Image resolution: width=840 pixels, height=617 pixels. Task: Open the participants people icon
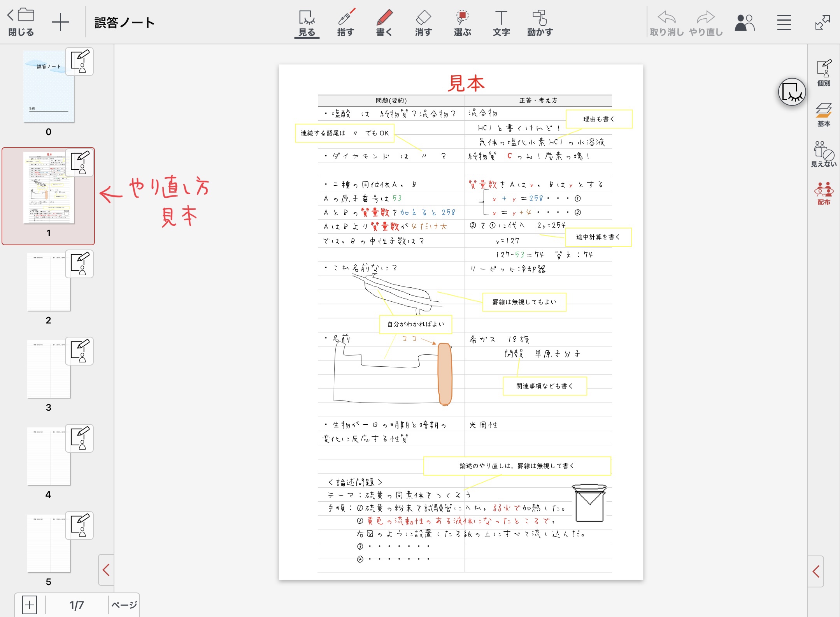[x=744, y=23]
